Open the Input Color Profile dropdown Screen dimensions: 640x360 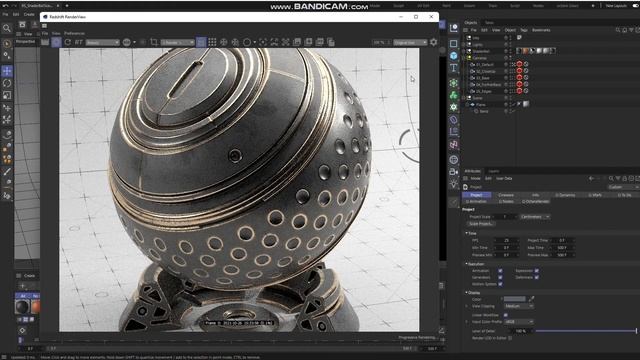click(x=518, y=322)
